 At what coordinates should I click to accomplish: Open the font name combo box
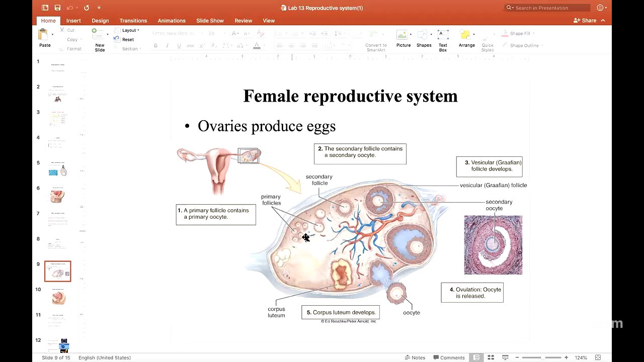[x=177, y=33]
